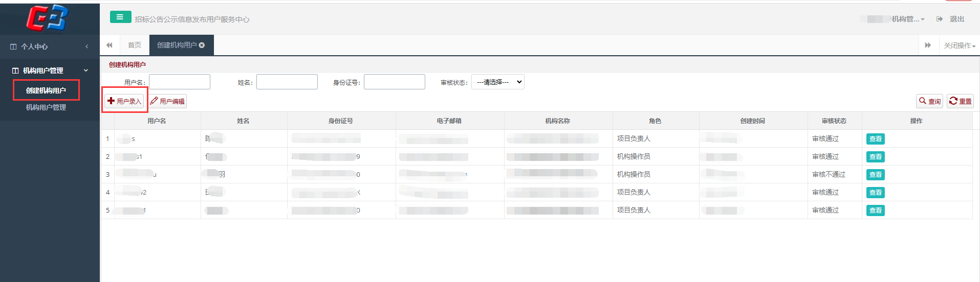Close the 创建机构用户 tab via x icon
Screen dimensions: 980x282
pos(202,45)
